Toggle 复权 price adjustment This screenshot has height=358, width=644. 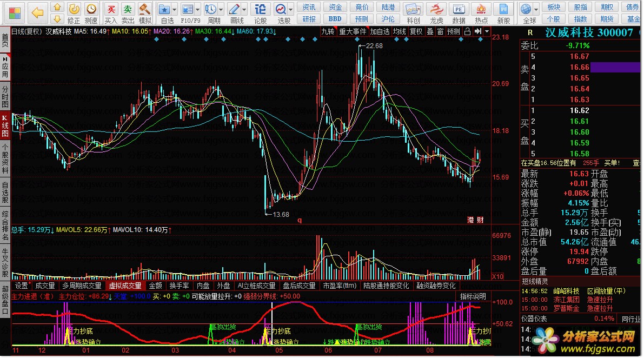(x=416, y=31)
